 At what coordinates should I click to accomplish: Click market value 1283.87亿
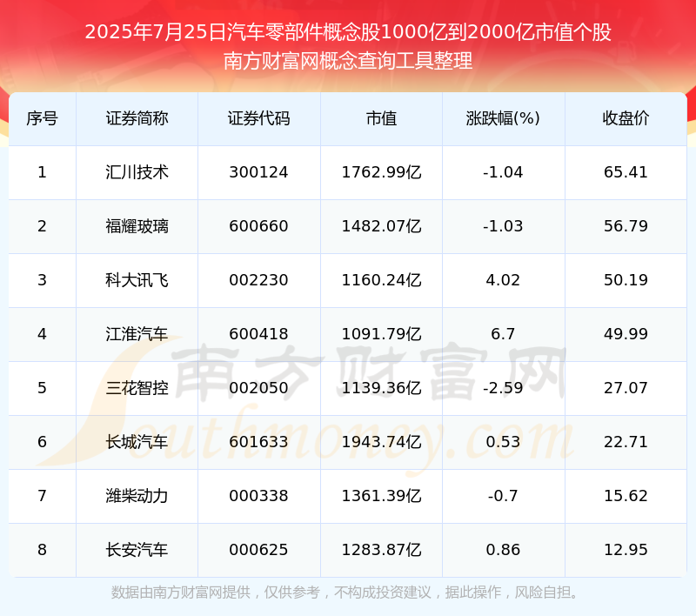[381, 550]
